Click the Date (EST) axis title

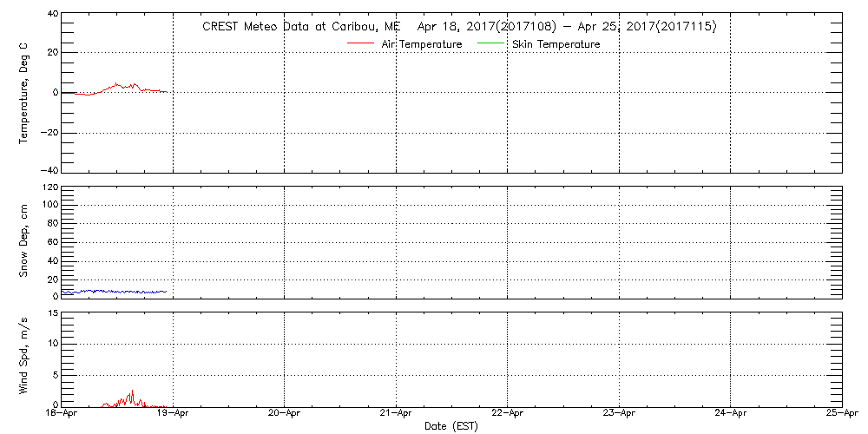[x=450, y=426]
